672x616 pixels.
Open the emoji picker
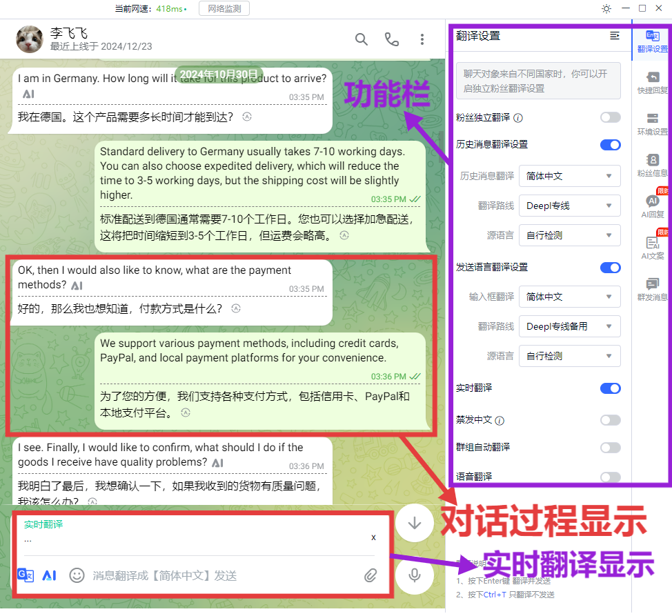(x=77, y=575)
